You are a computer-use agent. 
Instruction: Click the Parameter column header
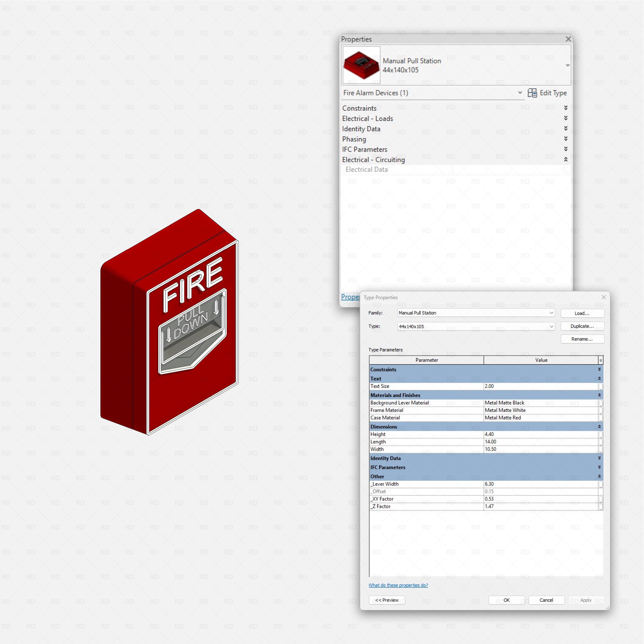coord(427,360)
